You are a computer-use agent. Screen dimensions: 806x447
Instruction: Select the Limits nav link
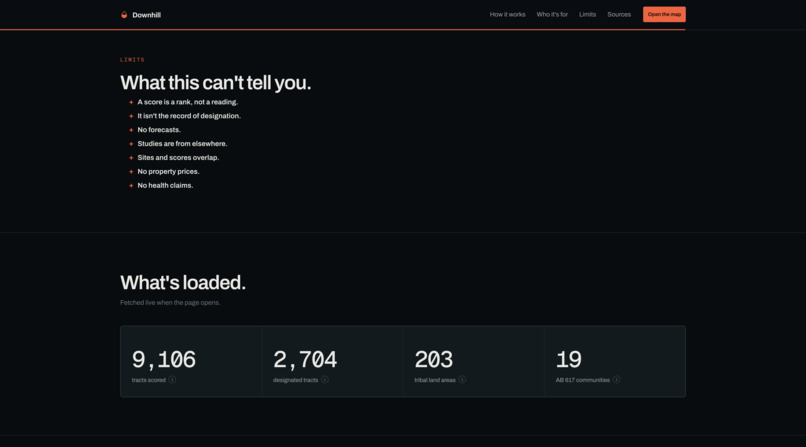tap(588, 14)
